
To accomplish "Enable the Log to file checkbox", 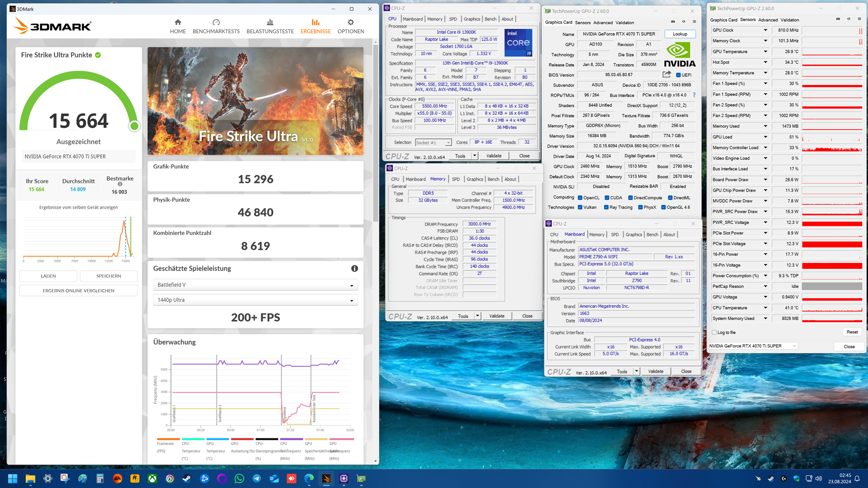I will coord(714,333).
